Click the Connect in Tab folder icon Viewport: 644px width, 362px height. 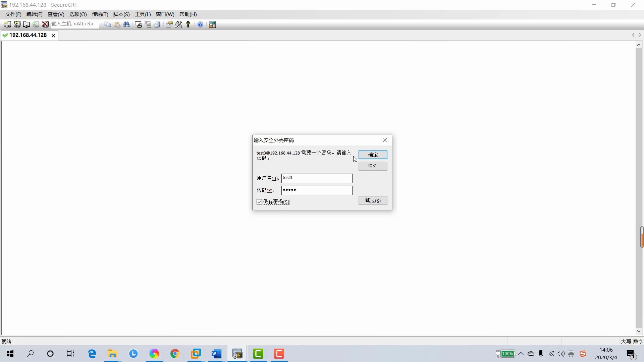pos(26,24)
